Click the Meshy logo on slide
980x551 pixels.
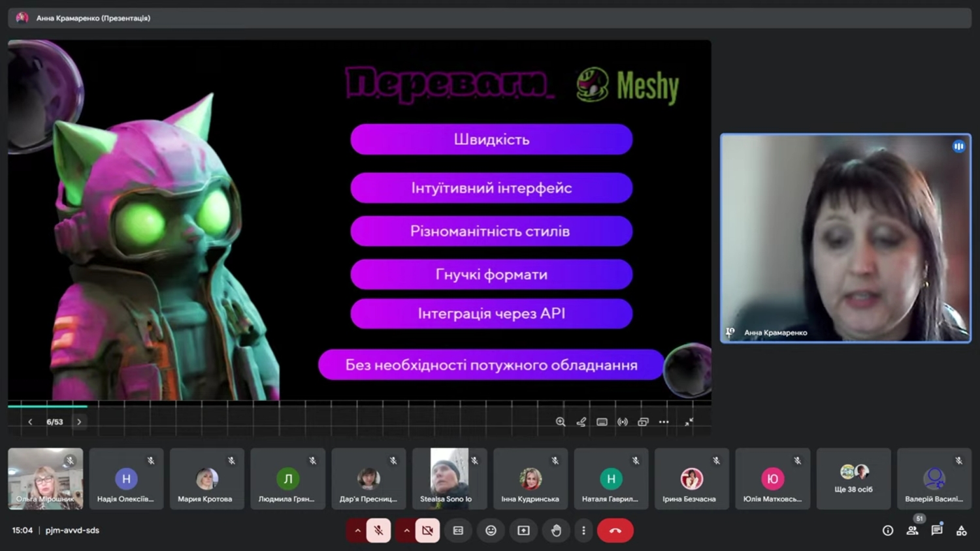[627, 86]
